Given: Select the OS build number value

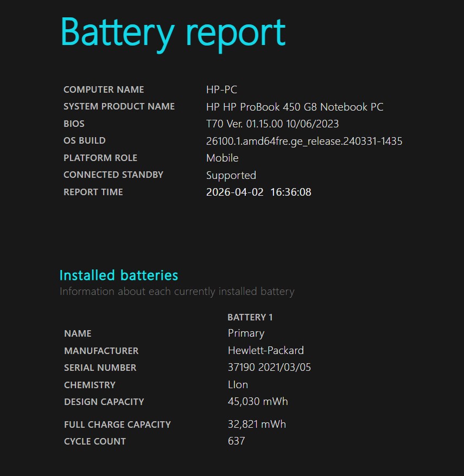Looking at the screenshot, I should (x=304, y=141).
